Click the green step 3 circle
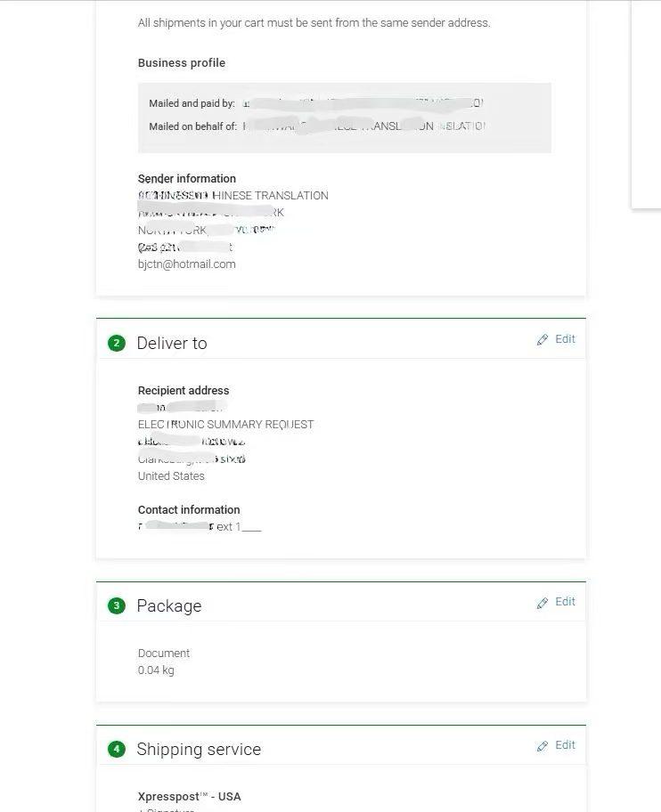Viewport: 661px width, 812px height. click(117, 606)
